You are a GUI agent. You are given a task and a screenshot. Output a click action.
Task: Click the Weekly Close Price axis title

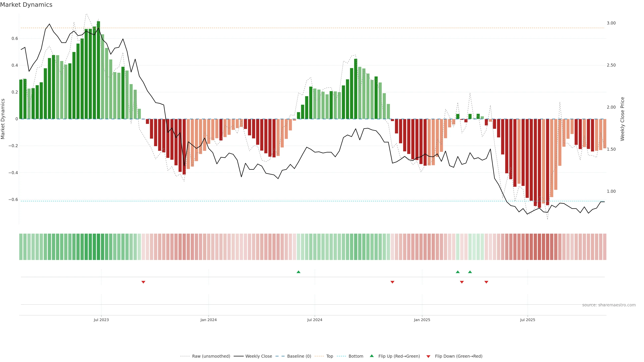click(622, 119)
